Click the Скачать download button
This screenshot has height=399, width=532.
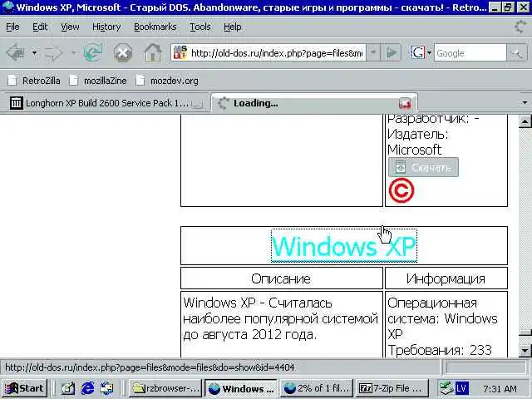pos(423,167)
